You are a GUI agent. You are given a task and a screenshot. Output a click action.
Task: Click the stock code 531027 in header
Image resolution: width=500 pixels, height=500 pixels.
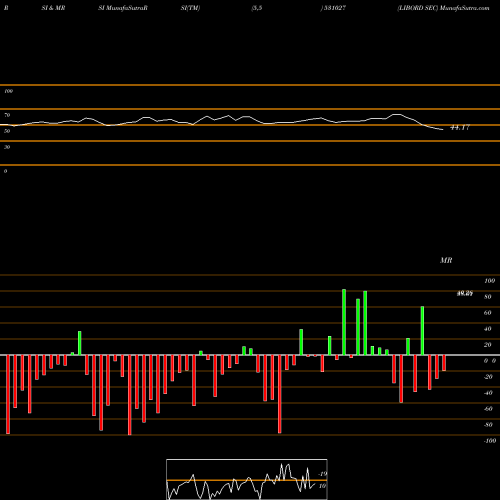[334, 8]
